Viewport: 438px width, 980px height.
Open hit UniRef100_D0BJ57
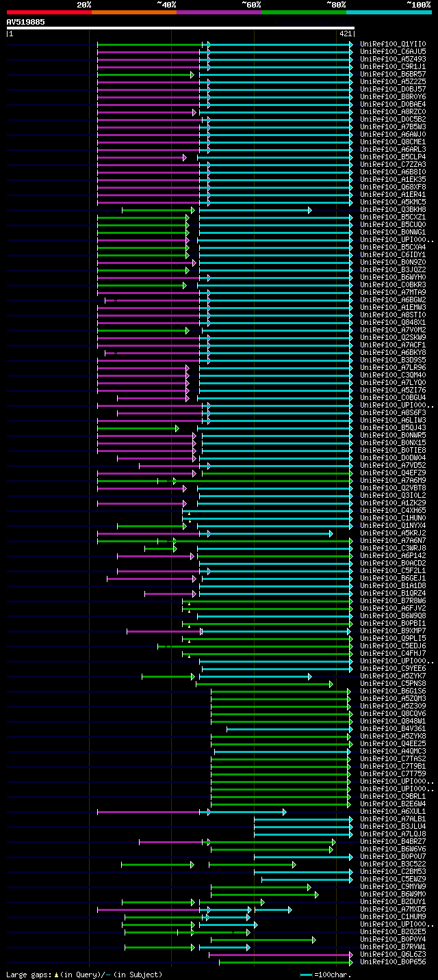click(x=393, y=89)
